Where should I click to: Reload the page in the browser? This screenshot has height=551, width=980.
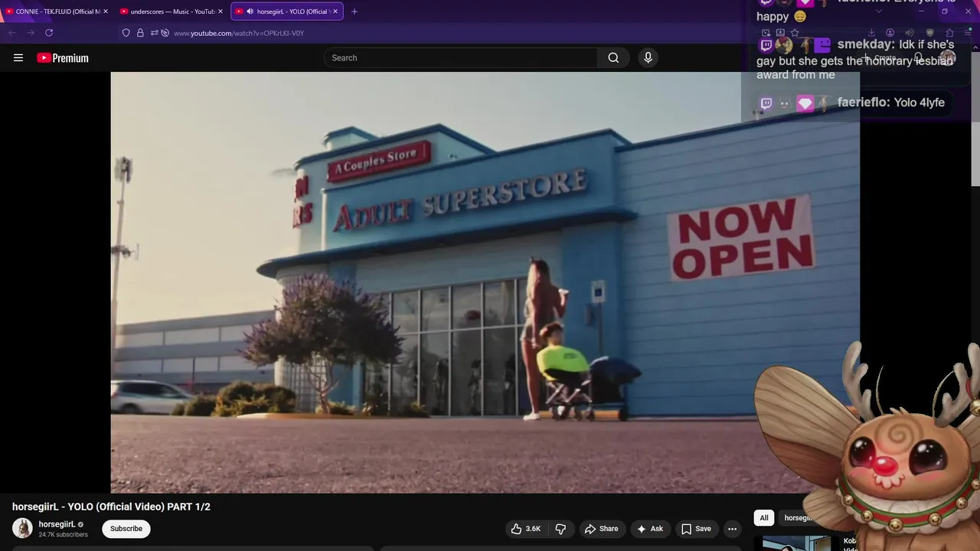coord(49,33)
